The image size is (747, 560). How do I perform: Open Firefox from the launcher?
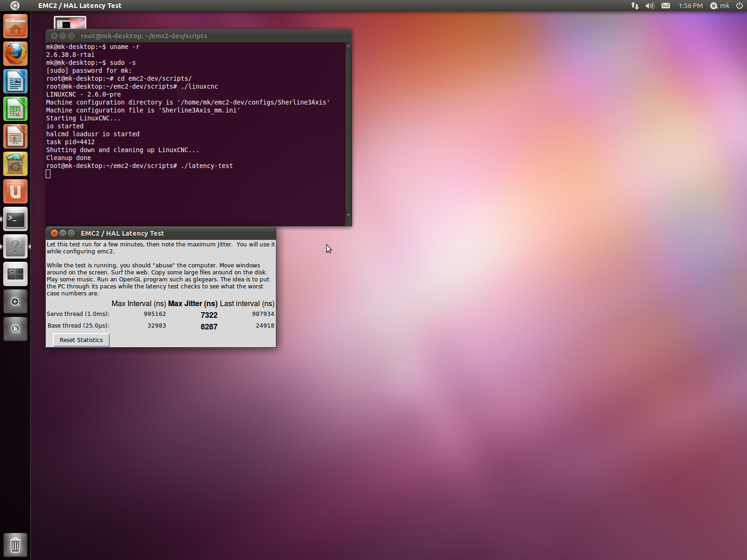click(x=15, y=54)
